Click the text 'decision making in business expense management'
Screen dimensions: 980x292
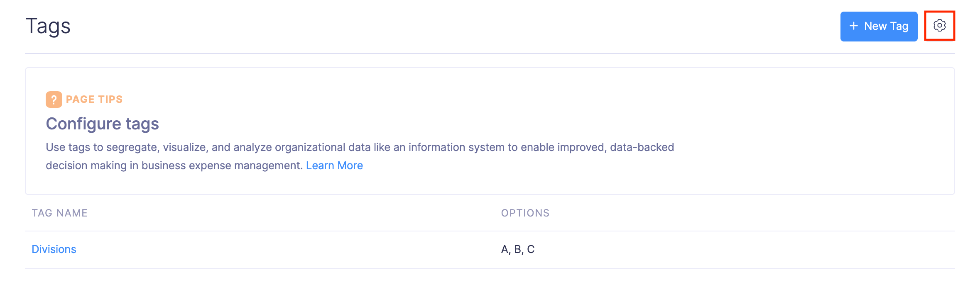[x=174, y=165]
